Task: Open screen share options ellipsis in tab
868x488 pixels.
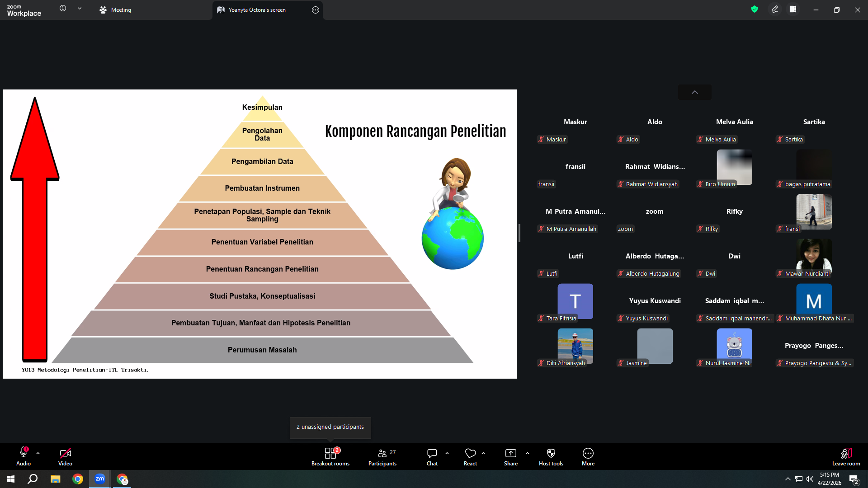Action: tap(316, 10)
